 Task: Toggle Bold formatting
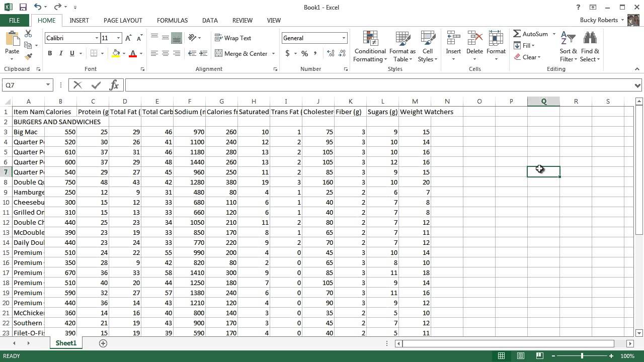(50, 53)
